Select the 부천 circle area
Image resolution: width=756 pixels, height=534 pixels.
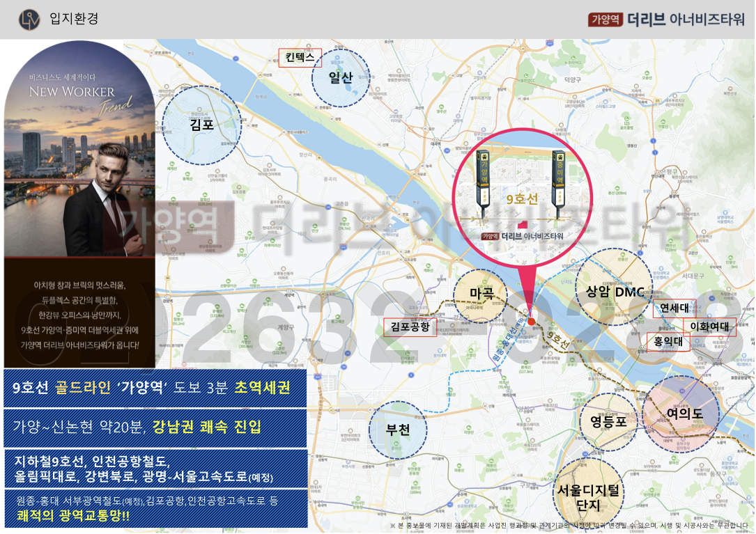point(398,430)
